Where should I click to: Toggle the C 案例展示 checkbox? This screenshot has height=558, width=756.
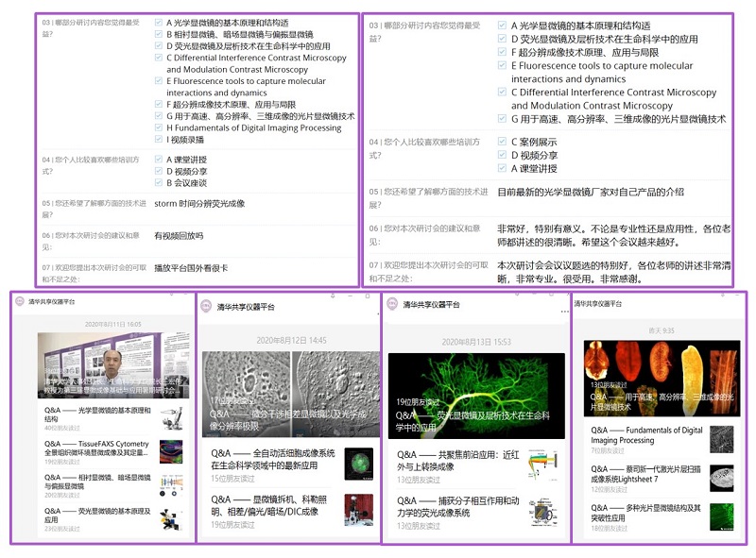[x=503, y=142]
